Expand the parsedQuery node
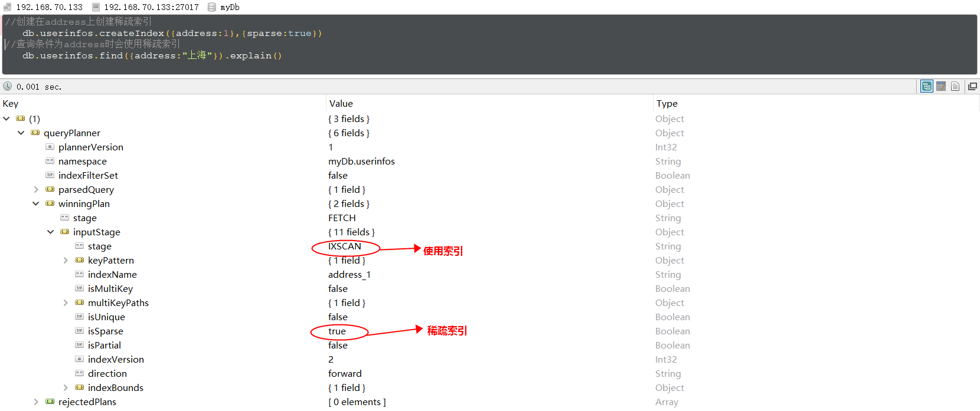The image size is (980, 411). point(36,190)
